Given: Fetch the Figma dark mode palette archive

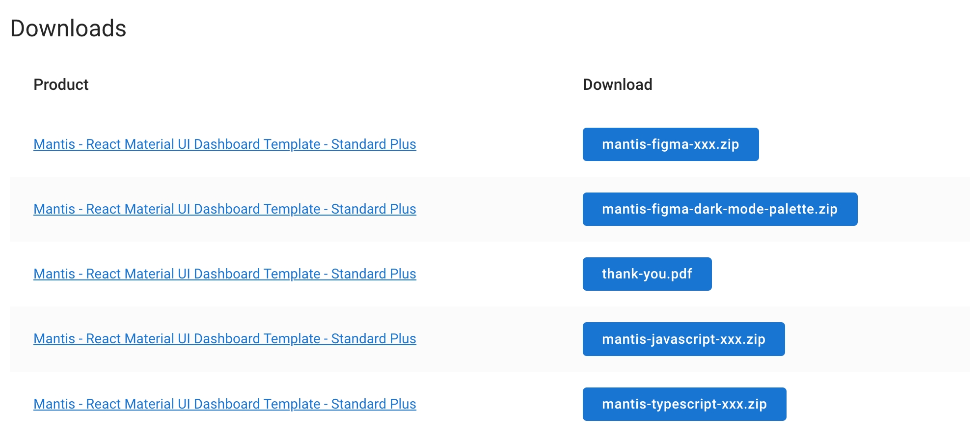Looking at the screenshot, I should tap(719, 209).
